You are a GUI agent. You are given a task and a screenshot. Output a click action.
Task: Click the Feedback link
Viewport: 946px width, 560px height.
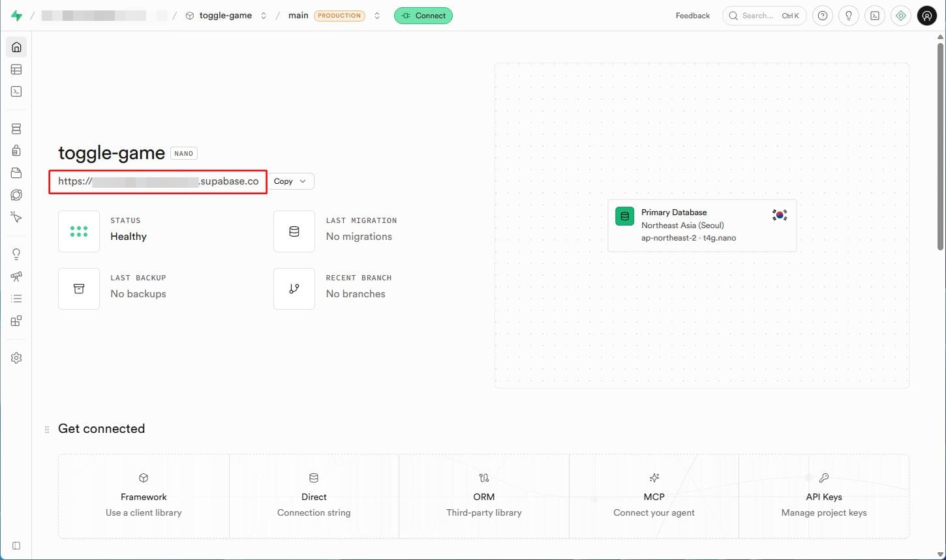point(692,16)
